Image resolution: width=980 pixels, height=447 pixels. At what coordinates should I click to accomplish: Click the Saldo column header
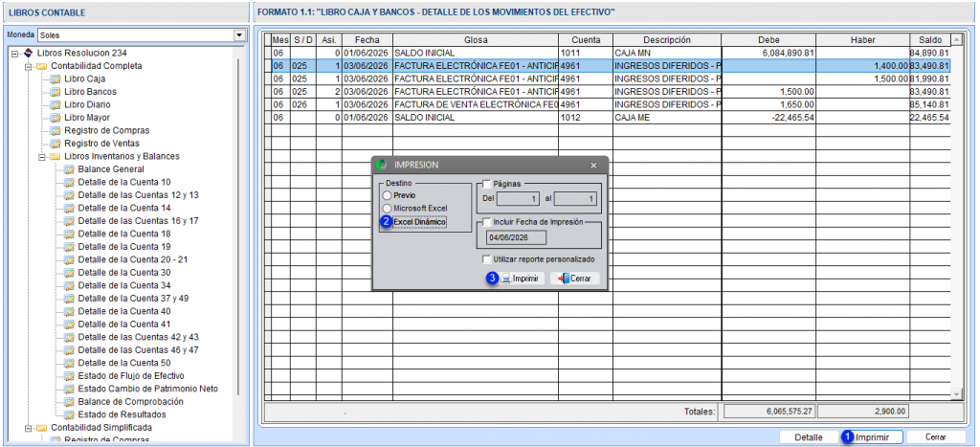click(930, 40)
